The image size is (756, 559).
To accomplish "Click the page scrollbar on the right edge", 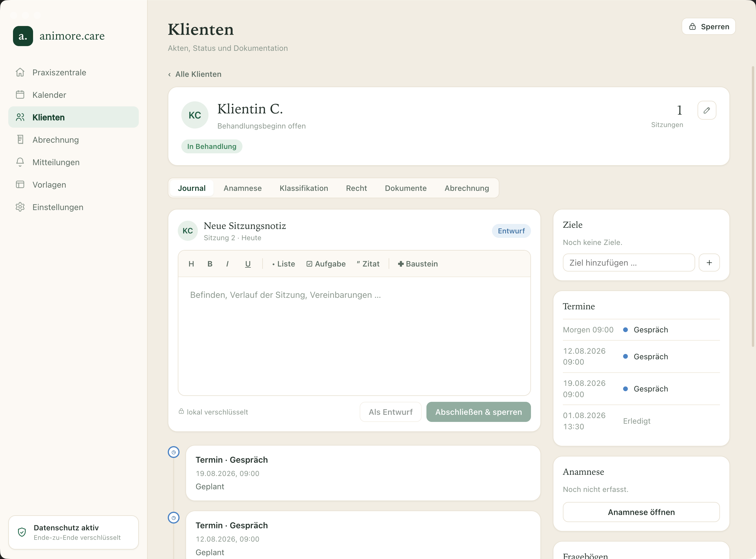I will [x=753, y=207].
